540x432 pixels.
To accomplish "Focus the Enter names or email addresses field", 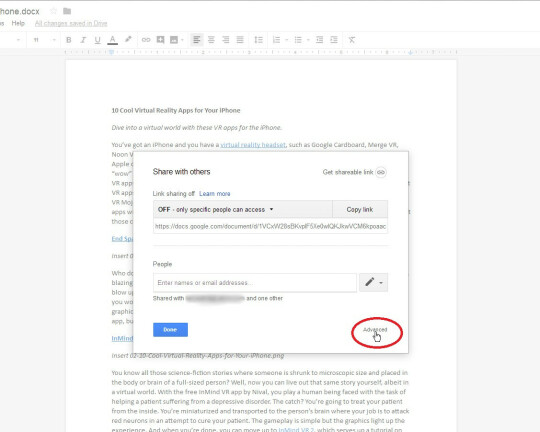I will pyautogui.click(x=255, y=283).
